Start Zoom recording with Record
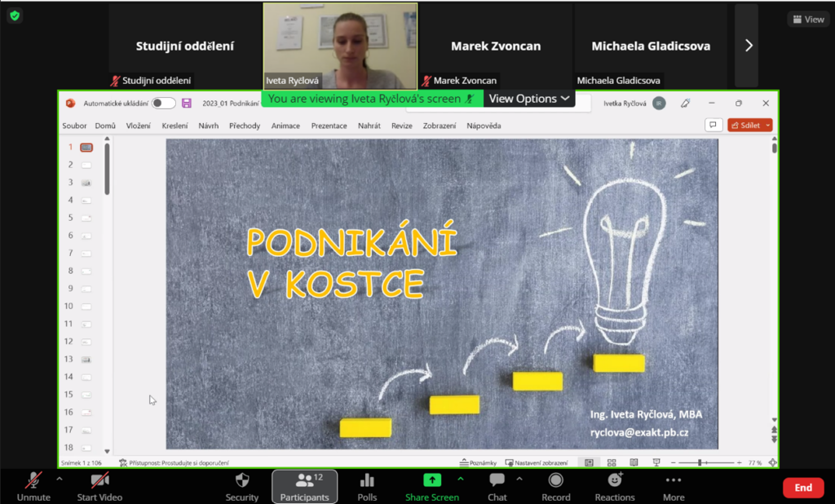 point(556,487)
